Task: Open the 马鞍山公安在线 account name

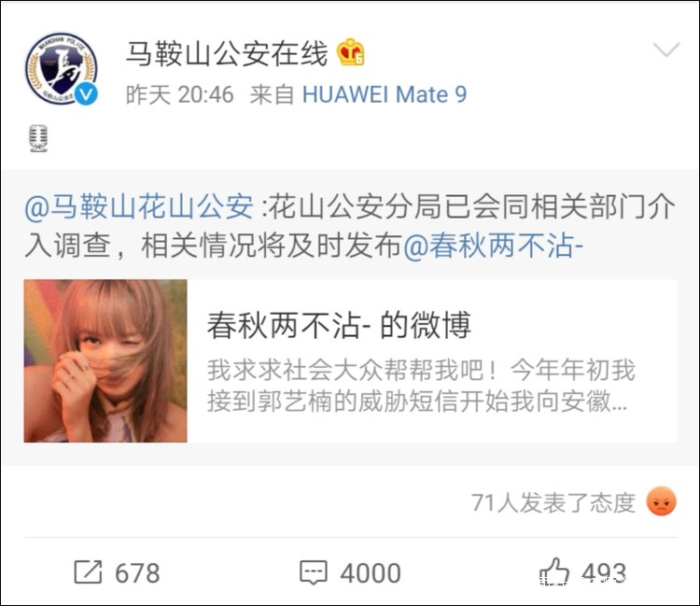Action: [x=227, y=54]
